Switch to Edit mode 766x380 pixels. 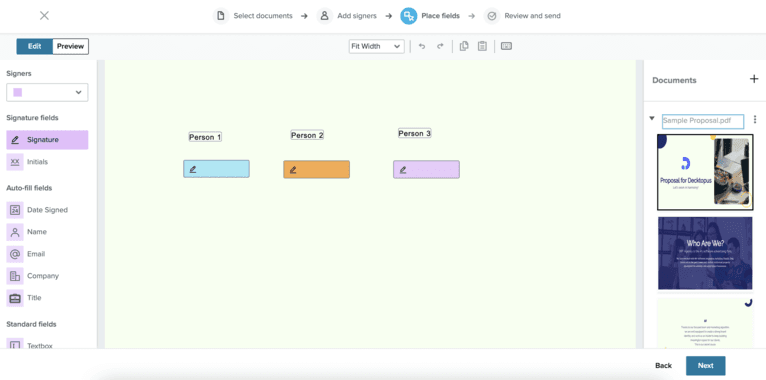34,46
